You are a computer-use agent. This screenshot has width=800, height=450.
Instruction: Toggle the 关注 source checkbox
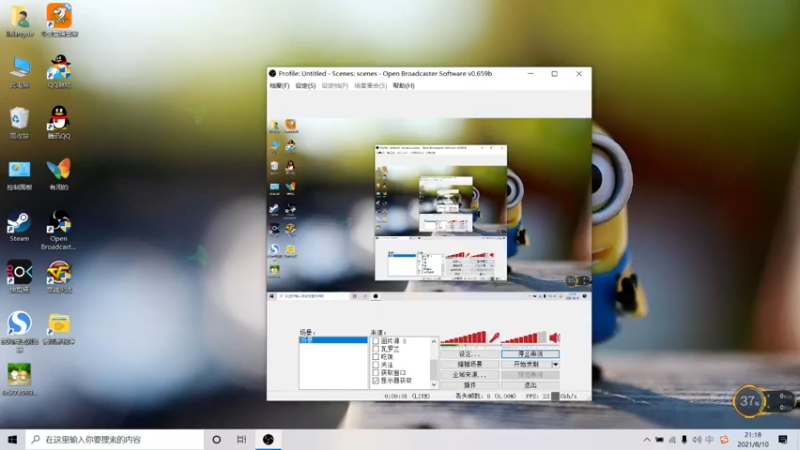click(376, 365)
